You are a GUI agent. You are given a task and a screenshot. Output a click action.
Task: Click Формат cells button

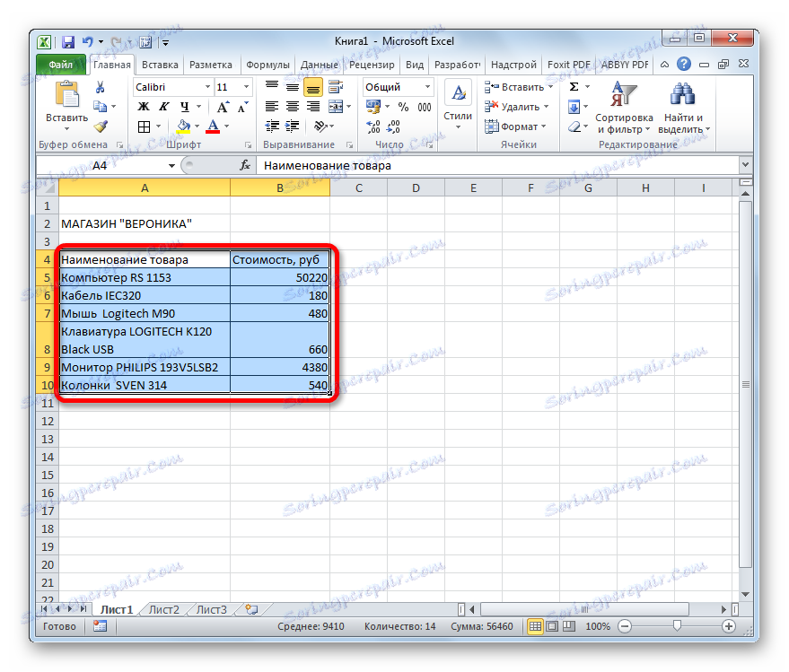[x=514, y=127]
